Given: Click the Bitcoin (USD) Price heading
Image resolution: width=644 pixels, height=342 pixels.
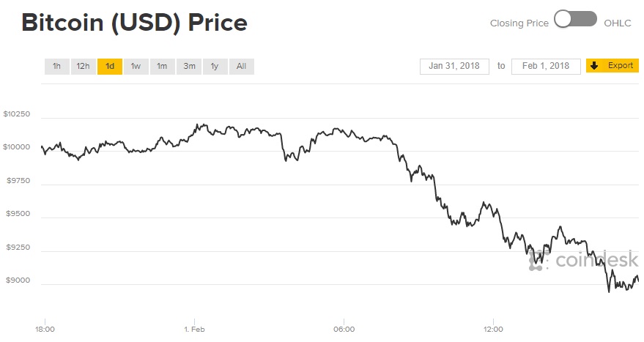Looking at the screenshot, I should [x=134, y=23].
